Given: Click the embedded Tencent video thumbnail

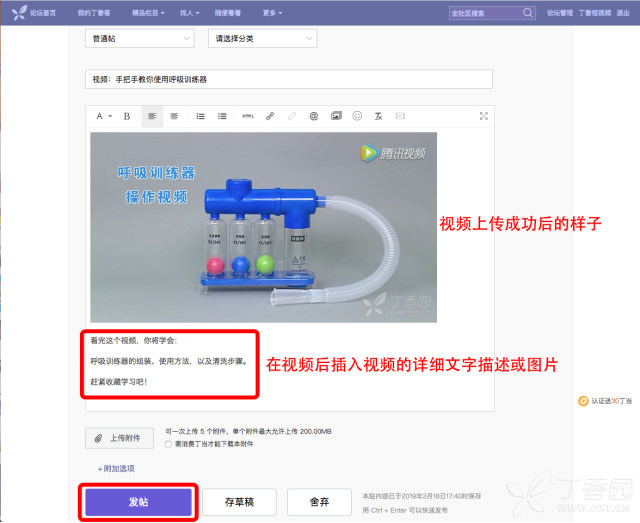Looking at the screenshot, I should pos(263,227).
